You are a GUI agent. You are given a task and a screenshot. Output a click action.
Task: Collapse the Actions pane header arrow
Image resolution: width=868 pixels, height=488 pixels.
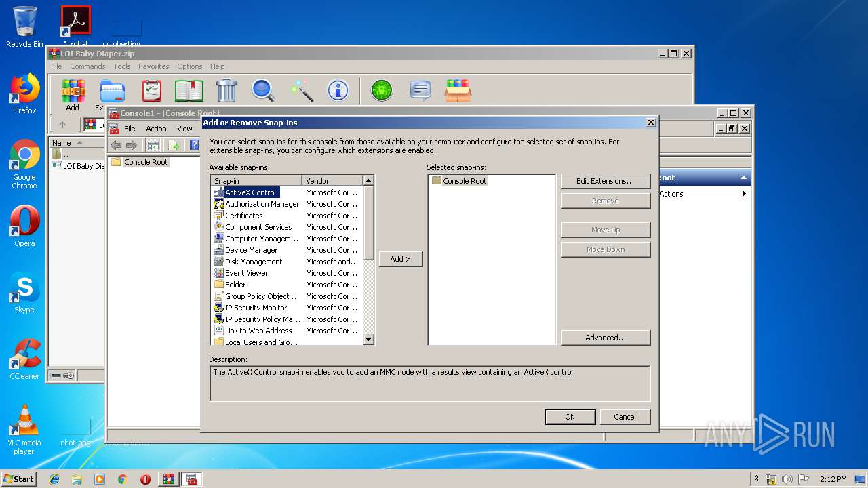pos(743,178)
